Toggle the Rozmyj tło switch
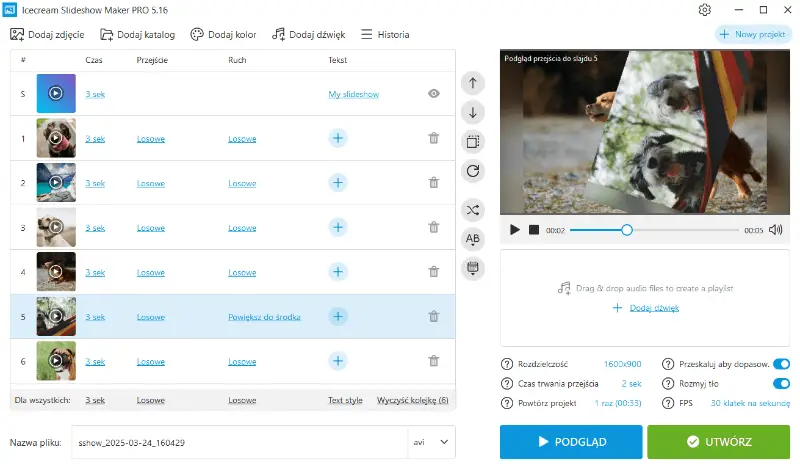800x469 pixels. tap(781, 383)
